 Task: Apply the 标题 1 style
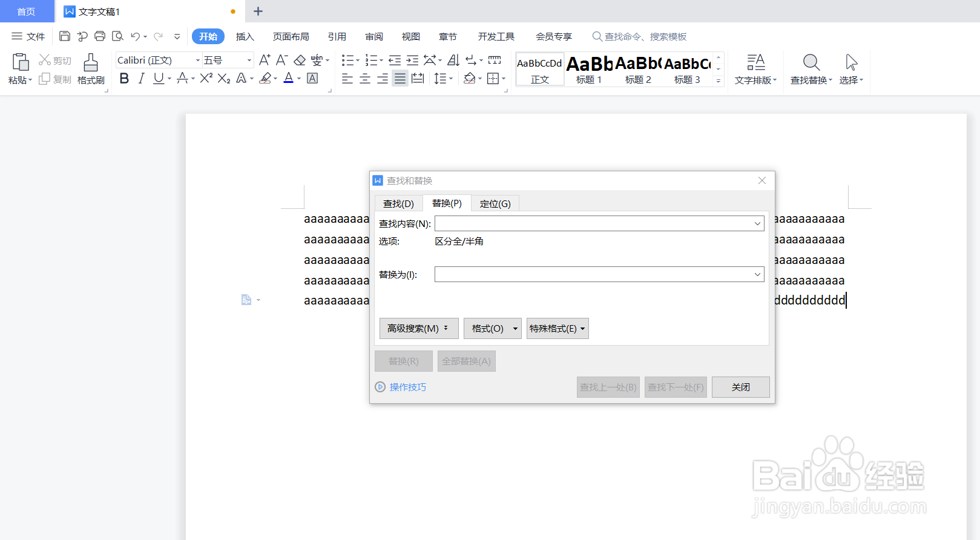589,70
